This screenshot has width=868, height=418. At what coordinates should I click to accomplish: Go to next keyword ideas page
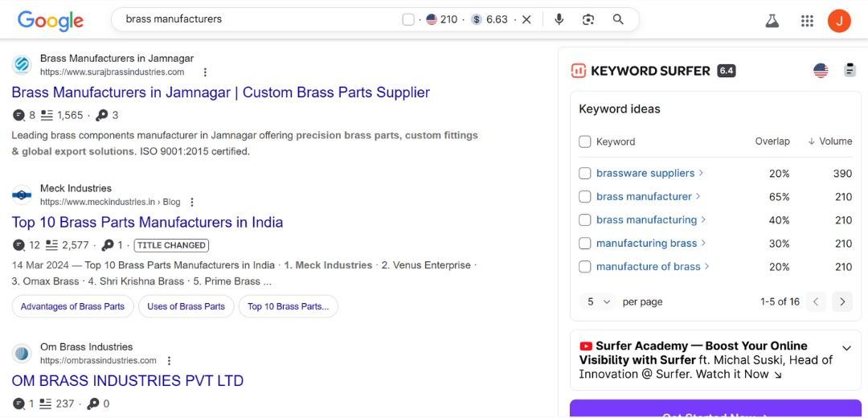842,301
